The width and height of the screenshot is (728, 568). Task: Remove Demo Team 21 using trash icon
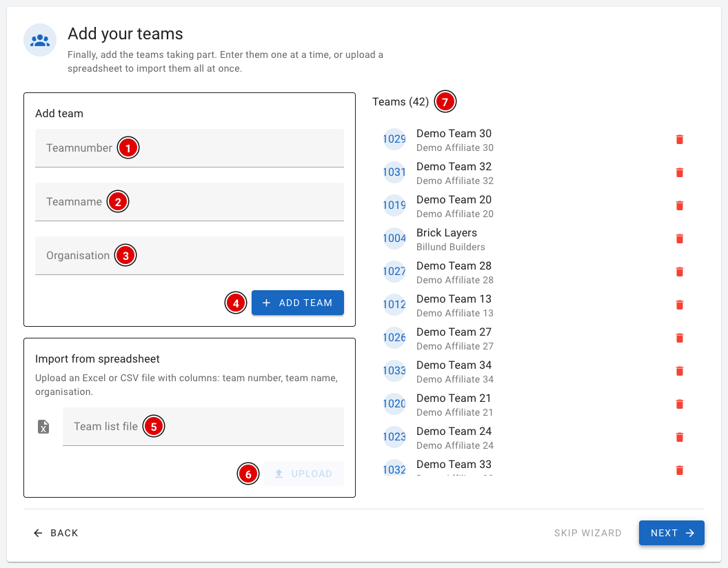tap(679, 404)
